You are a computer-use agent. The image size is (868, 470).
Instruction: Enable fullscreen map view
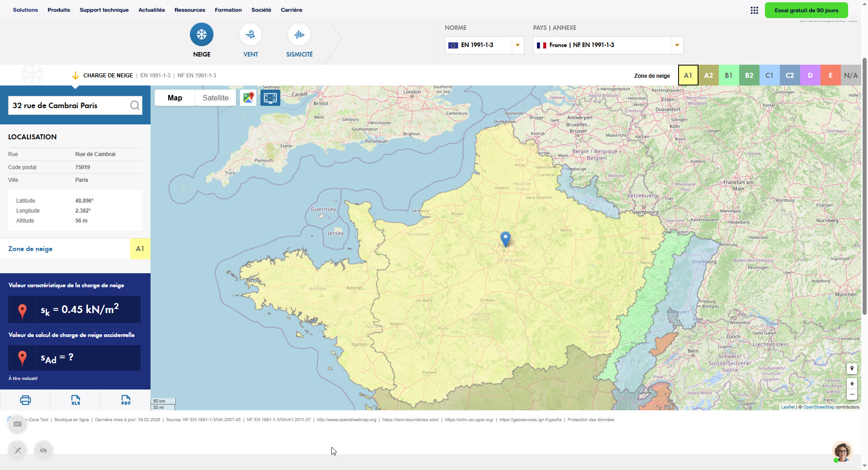pyautogui.click(x=270, y=97)
